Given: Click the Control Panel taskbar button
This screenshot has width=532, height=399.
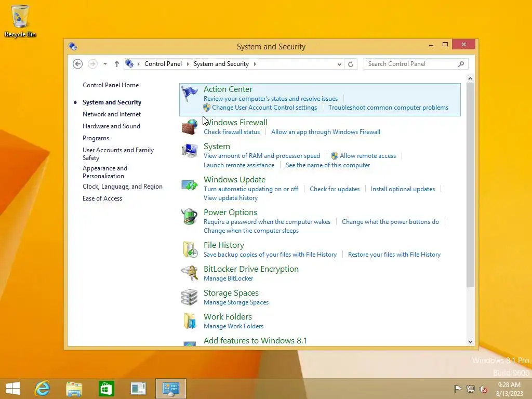Looking at the screenshot, I should (170, 389).
